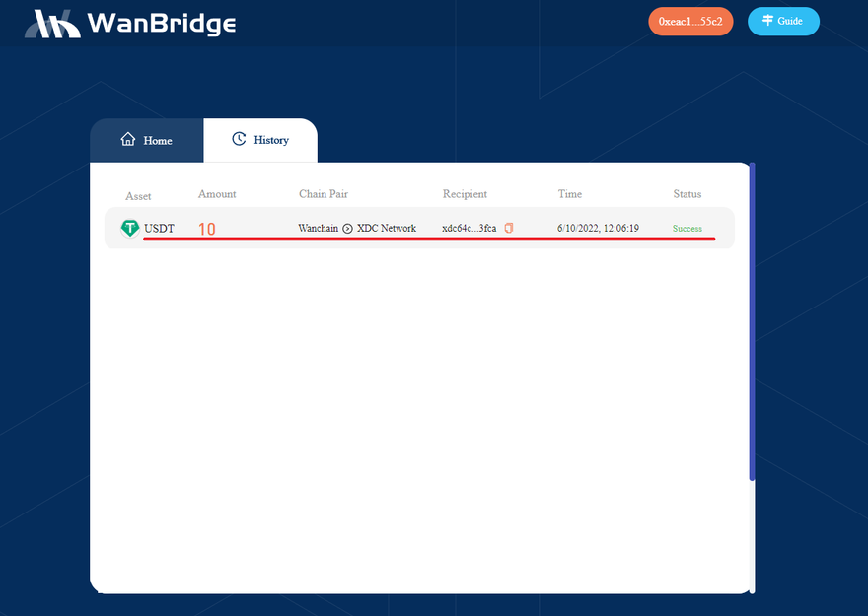Click the USDT asset name
Screen dimensions: 868x616
pos(160,229)
